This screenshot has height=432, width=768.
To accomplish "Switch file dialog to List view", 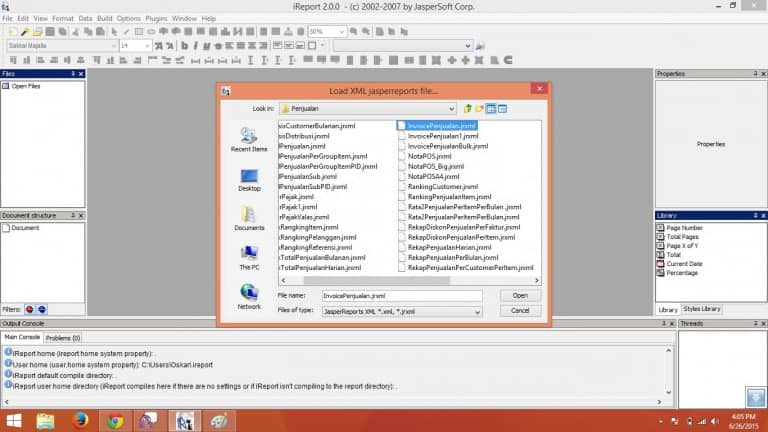I will click(491, 109).
